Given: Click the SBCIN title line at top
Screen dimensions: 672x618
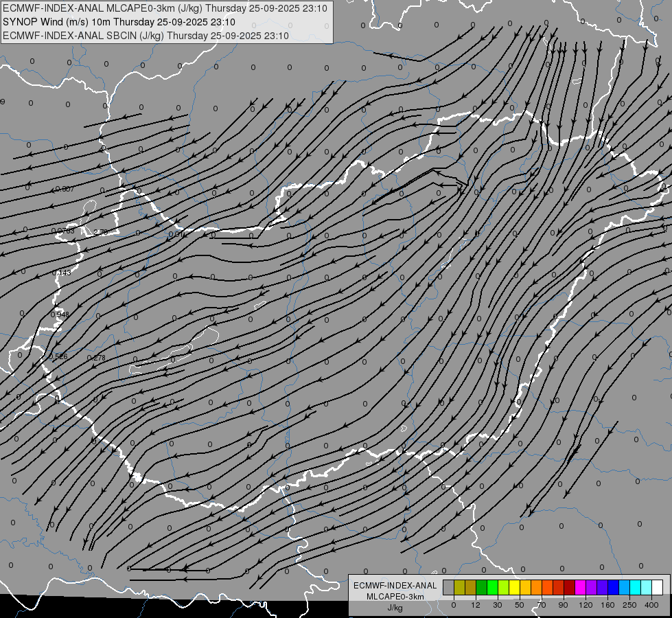Looking at the screenshot, I should tap(146, 36).
